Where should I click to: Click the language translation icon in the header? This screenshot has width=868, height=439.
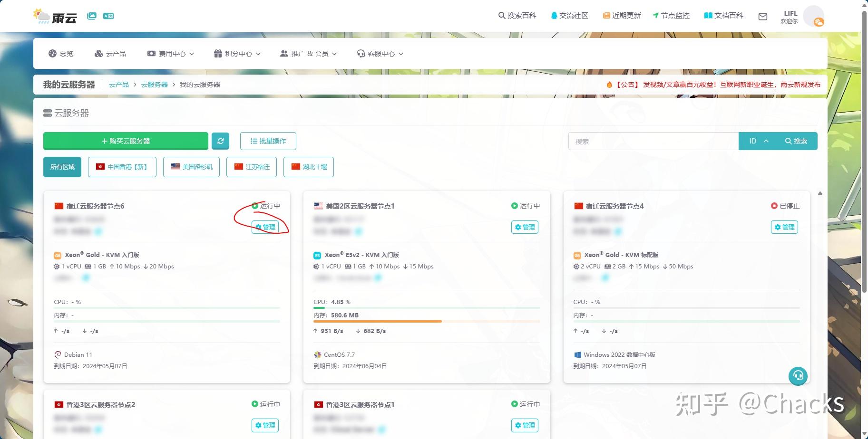point(108,16)
